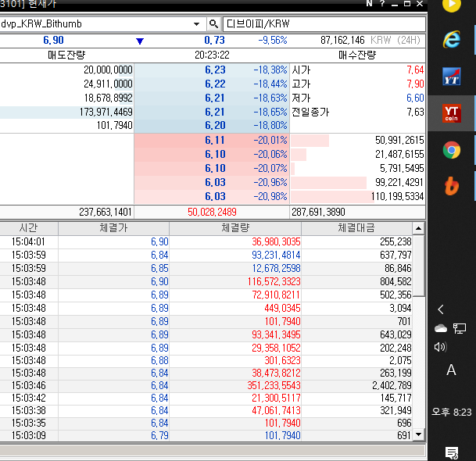Expand the dvp_KRW_Bithumb symbol dropdown
The image size is (476, 461).
196,23
